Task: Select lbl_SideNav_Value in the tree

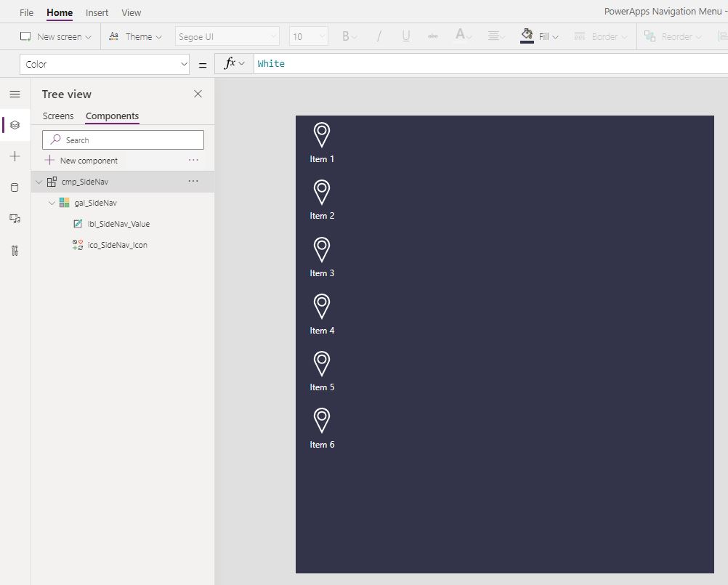Action: (119, 224)
